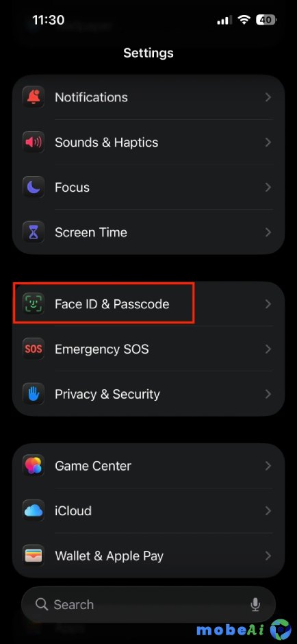Tap the iCloud cloud icon
Screen dimensions: 297x644
point(34,511)
